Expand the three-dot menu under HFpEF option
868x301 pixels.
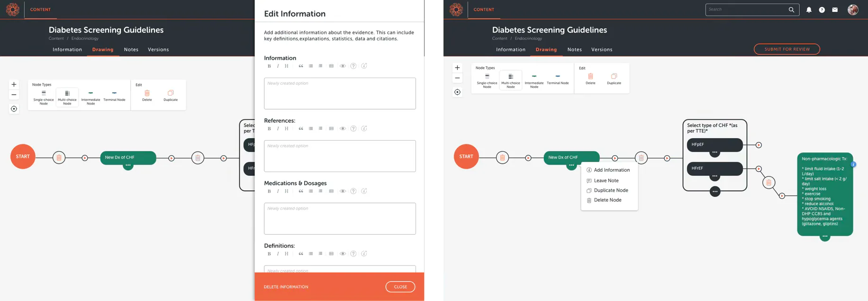click(x=715, y=152)
